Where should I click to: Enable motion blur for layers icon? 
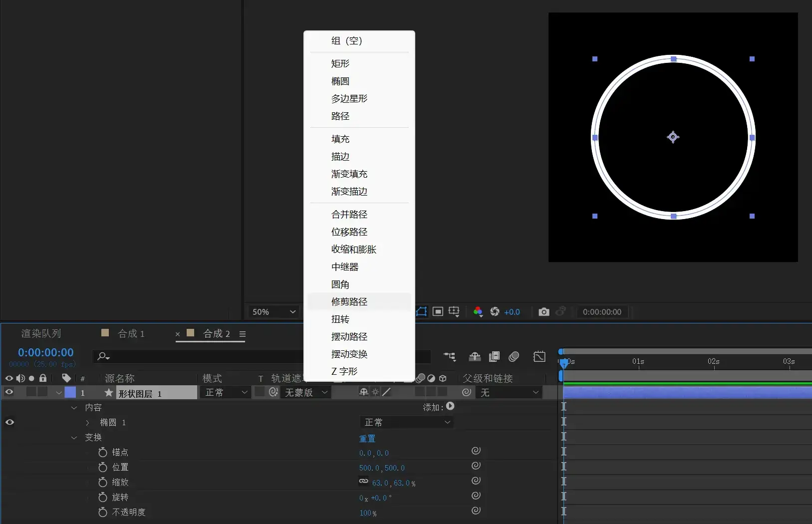[514, 356]
